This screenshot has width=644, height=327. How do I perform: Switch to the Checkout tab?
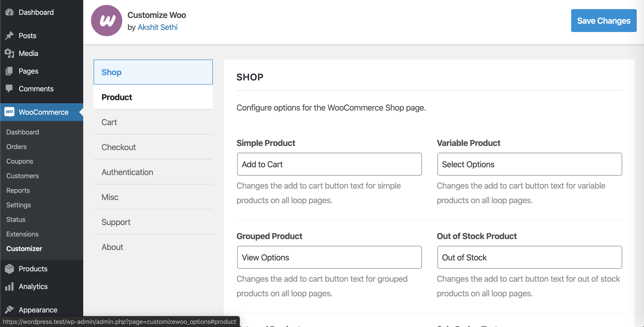(153, 147)
